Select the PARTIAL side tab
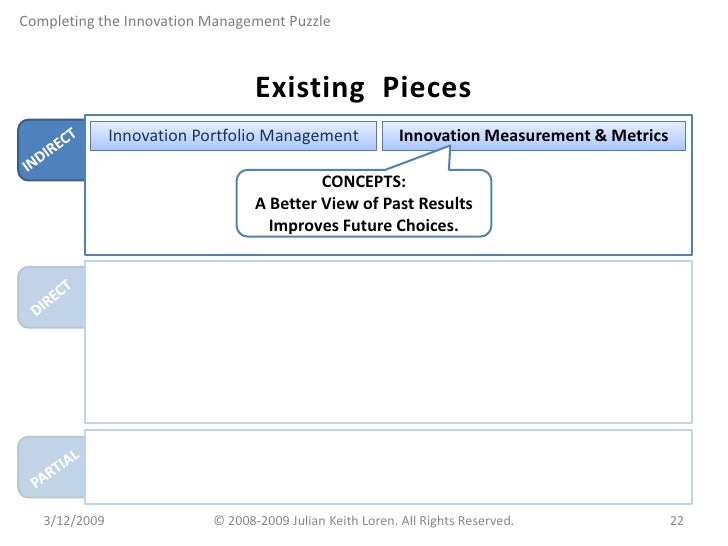The width and height of the screenshot is (728, 546). tap(51, 467)
